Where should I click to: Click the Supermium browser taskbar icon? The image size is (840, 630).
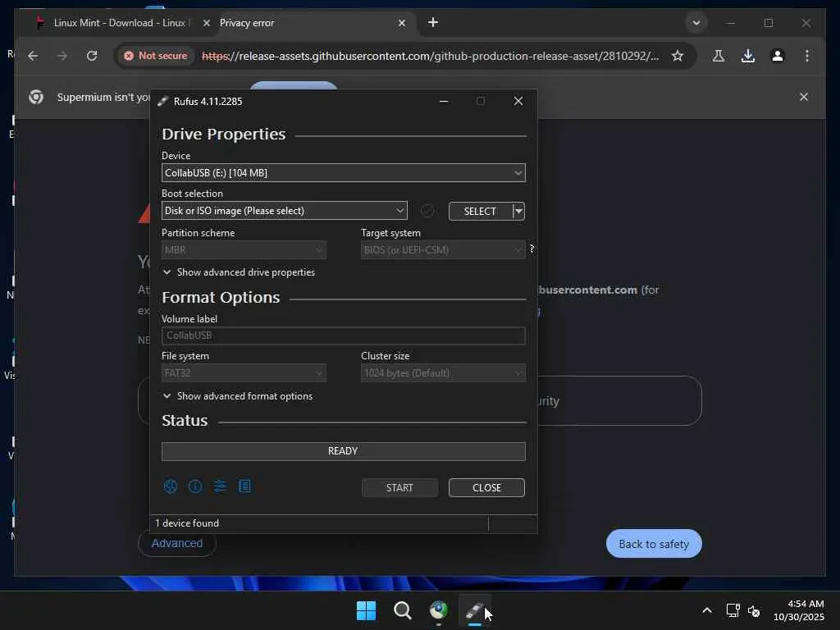438,610
